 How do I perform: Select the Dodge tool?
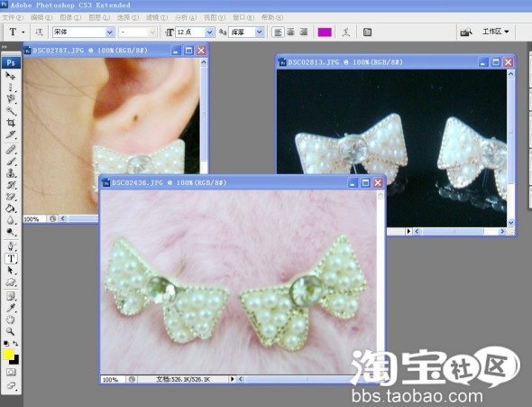11,232
